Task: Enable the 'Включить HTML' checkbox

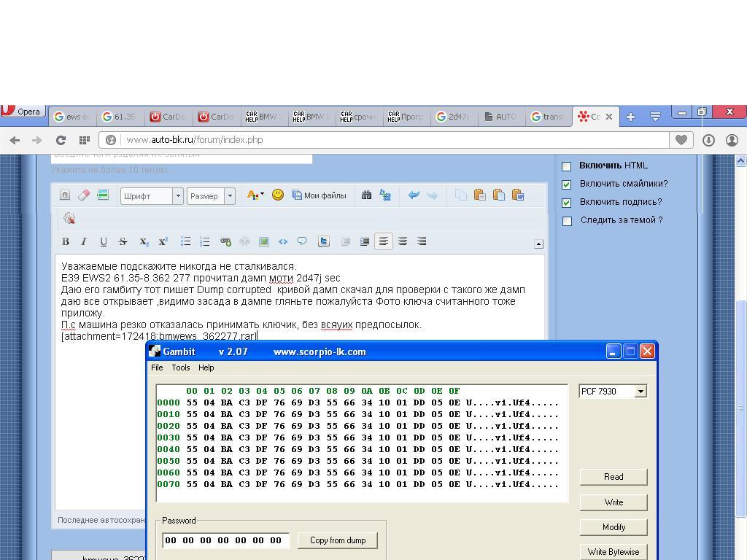Action: [x=567, y=166]
